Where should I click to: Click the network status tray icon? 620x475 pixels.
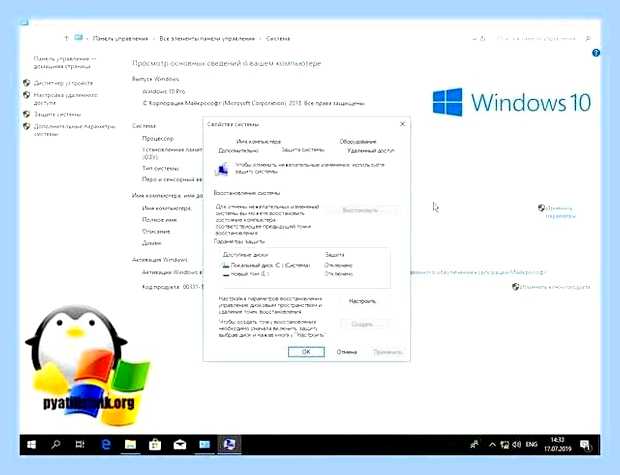(505, 445)
